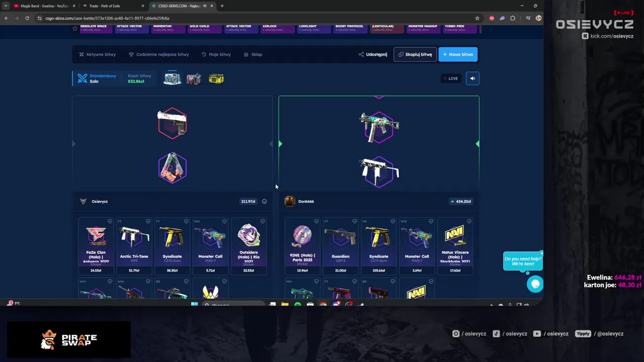Click the taskbar search box
This screenshot has height=362, width=644.
(233, 305)
